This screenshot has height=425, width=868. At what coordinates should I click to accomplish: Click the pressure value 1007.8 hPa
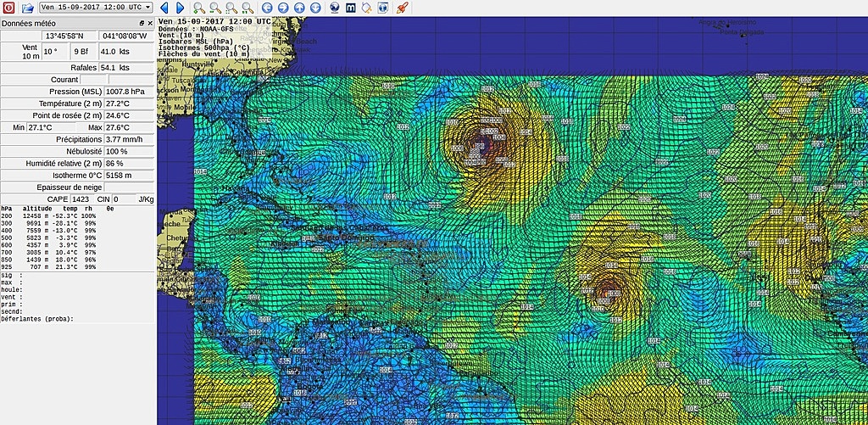[x=129, y=92]
